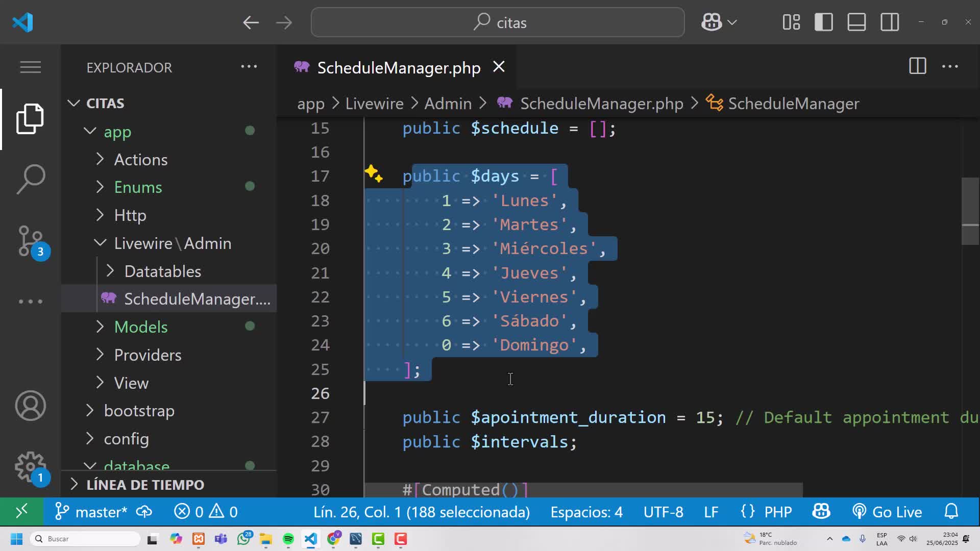This screenshot has height=551, width=980.
Task: Open Copilot status icon in status bar
Action: pos(821,511)
